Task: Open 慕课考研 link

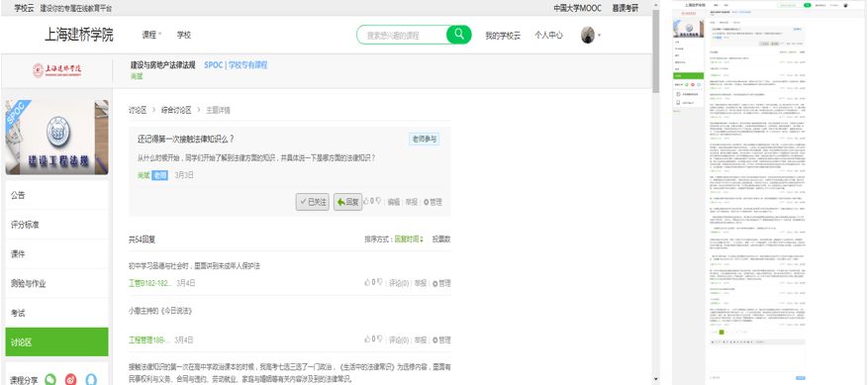Action: click(x=625, y=8)
